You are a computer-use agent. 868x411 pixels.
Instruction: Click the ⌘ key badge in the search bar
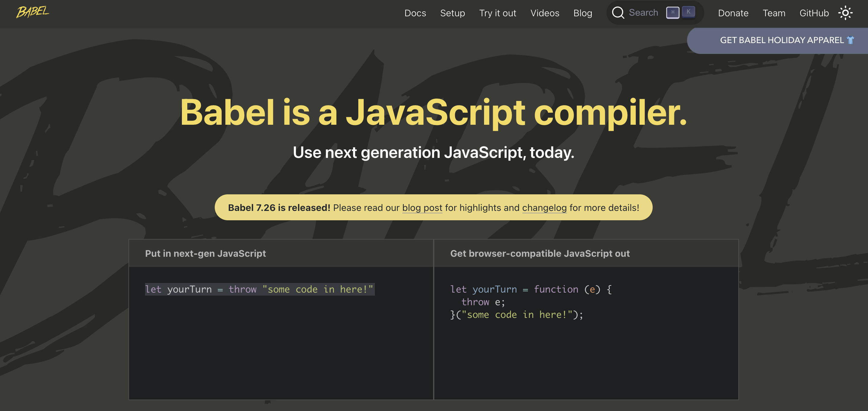tap(673, 12)
